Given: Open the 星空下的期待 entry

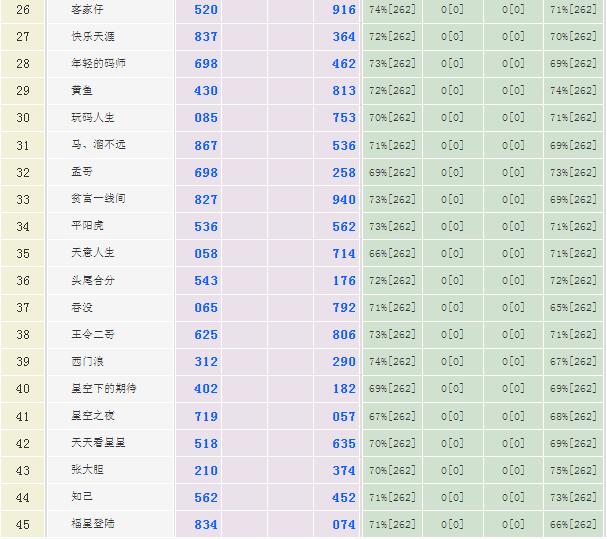Looking at the screenshot, I should (x=102, y=389).
